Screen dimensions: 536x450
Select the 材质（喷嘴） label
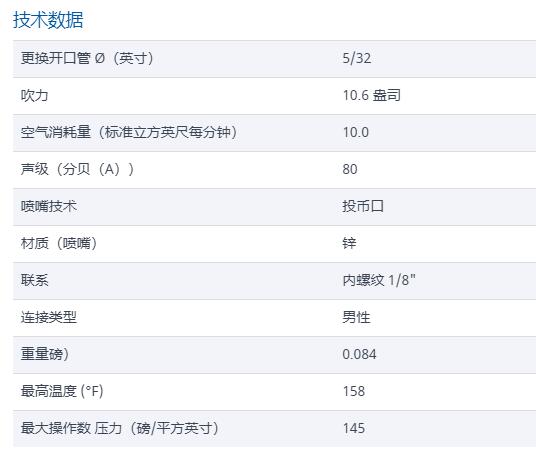tap(59, 243)
